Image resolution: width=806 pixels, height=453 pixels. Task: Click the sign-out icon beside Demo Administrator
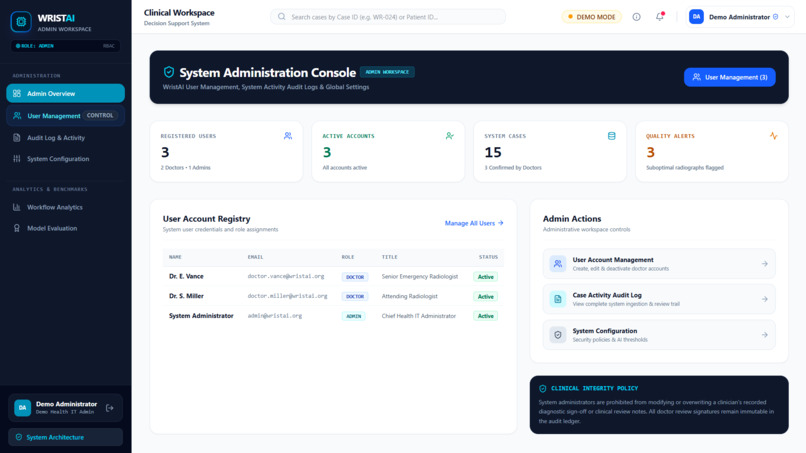click(x=109, y=408)
